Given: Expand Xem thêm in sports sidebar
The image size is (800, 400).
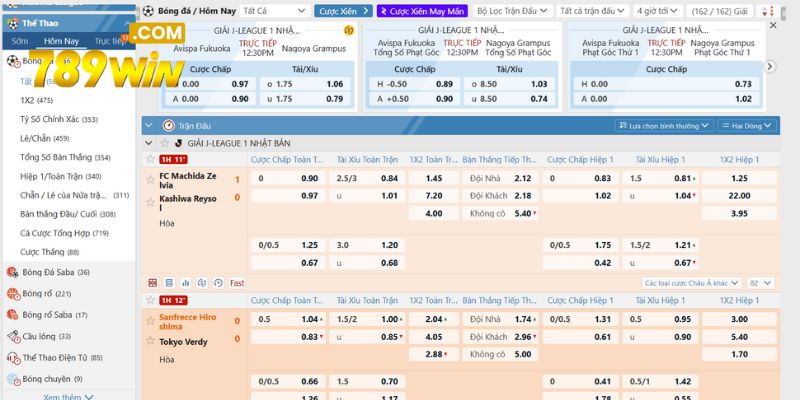Looking at the screenshot, I should click(x=68, y=396).
